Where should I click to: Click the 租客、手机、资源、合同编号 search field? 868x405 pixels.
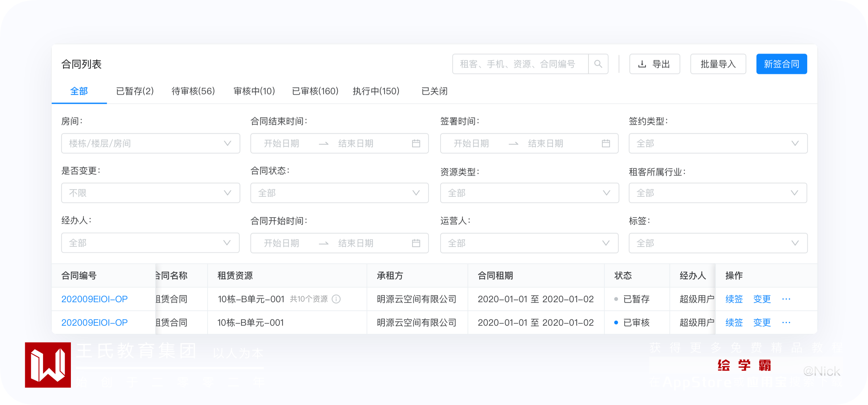(520, 64)
